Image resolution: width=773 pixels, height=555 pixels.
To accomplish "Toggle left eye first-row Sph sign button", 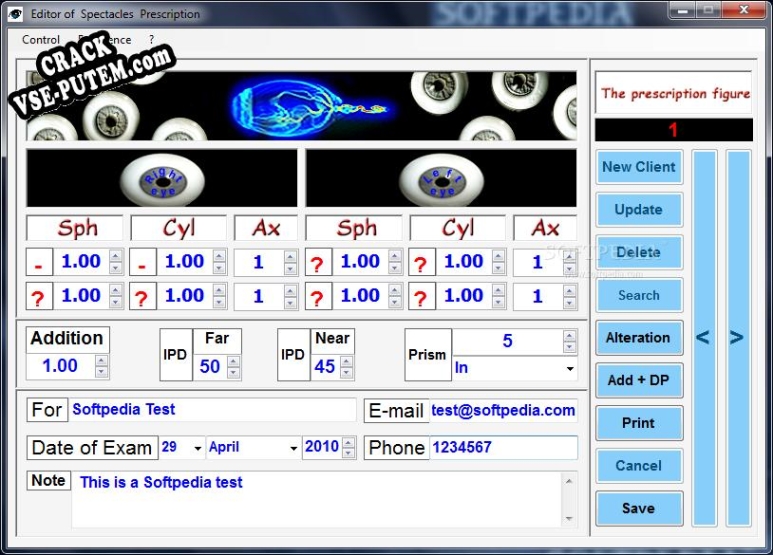I will [318, 262].
